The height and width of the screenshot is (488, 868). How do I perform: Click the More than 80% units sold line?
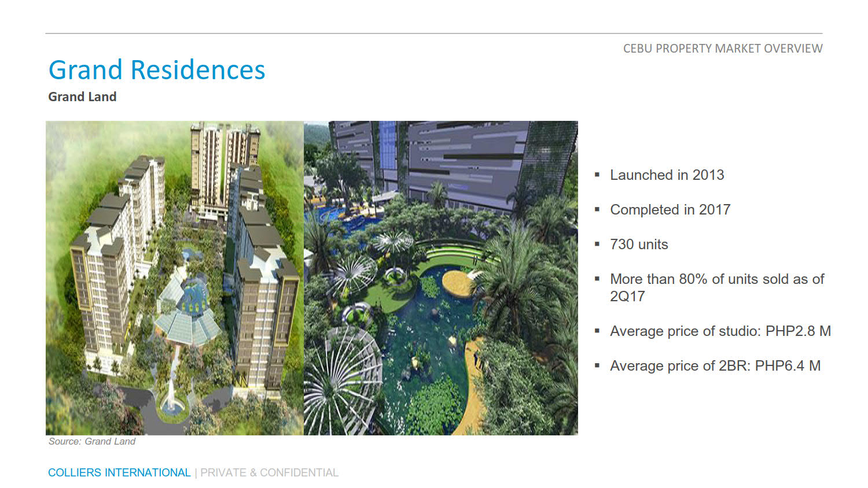(x=716, y=279)
